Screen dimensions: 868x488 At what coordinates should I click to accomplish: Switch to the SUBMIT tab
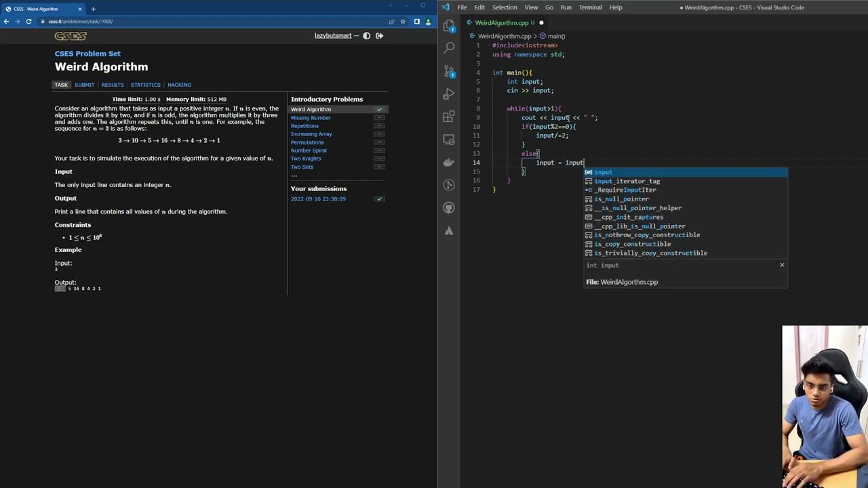(84, 85)
